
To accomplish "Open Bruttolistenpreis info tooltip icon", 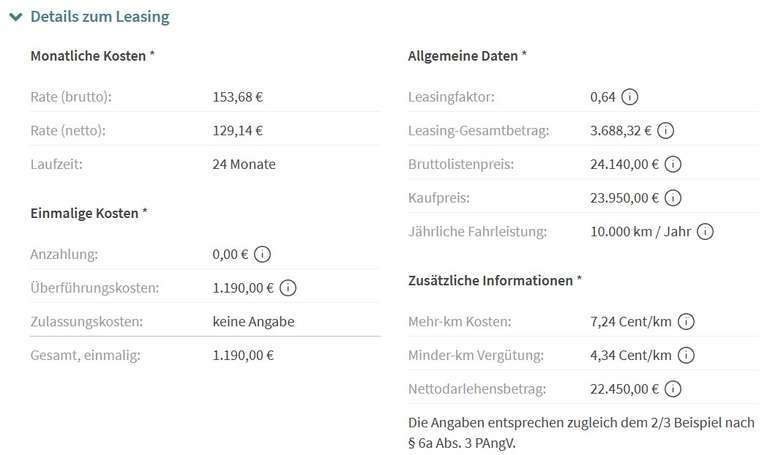I will click(x=673, y=164).
